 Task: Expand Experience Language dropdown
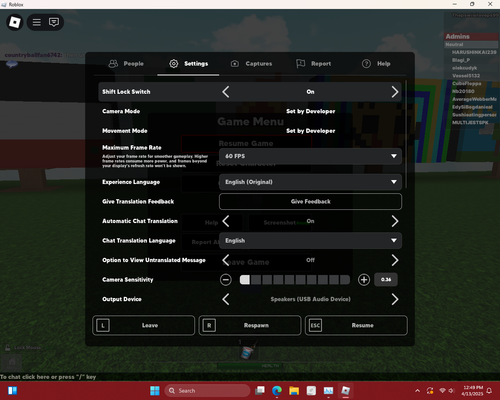(310, 182)
